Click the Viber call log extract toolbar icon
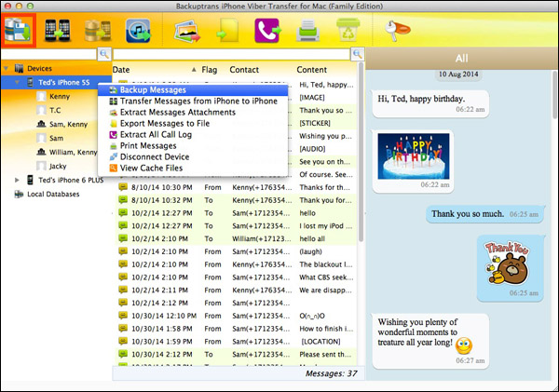The height and width of the screenshot is (392, 559). click(267, 31)
